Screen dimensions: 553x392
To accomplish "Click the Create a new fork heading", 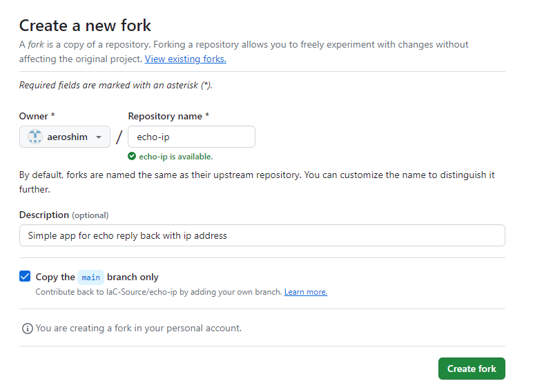I will pos(85,26).
